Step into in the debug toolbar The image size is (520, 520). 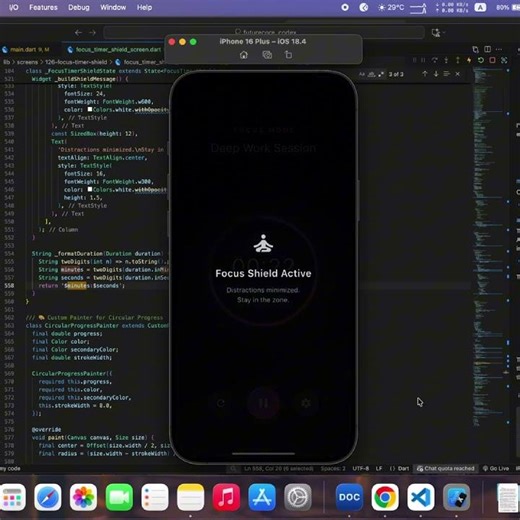click(446, 60)
